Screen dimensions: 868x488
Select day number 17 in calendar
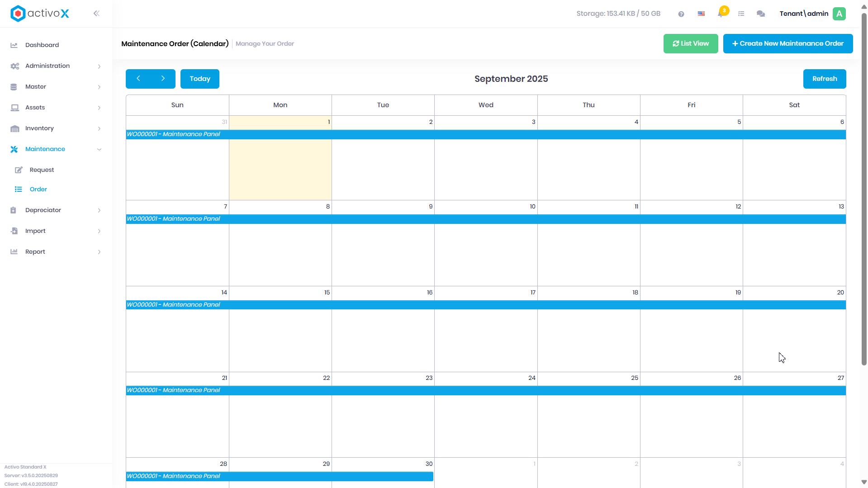533,293
